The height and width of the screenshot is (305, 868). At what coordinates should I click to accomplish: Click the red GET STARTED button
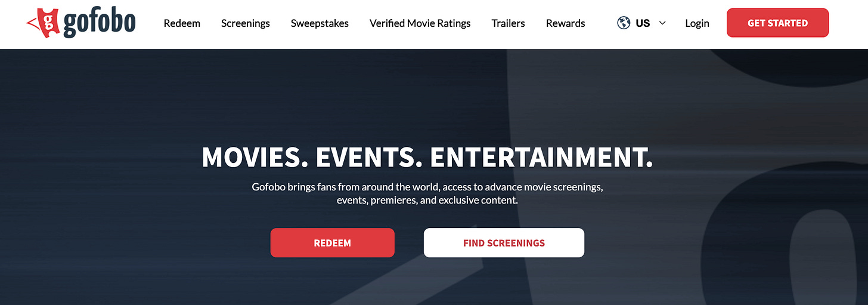pos(777,23)
